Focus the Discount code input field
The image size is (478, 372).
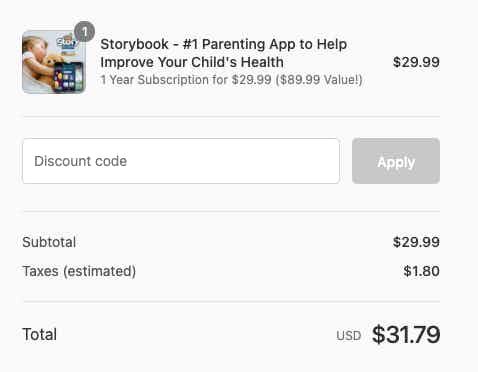coord(181,161)
